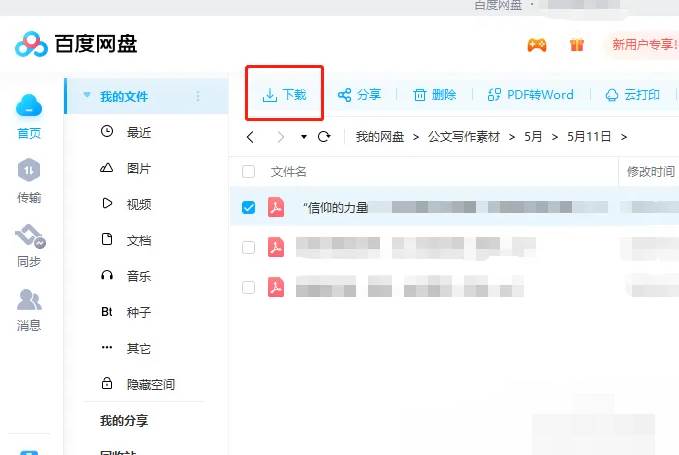Show 图片 pictures category
This screenshot has height=455, width=679.
(139, 168)
